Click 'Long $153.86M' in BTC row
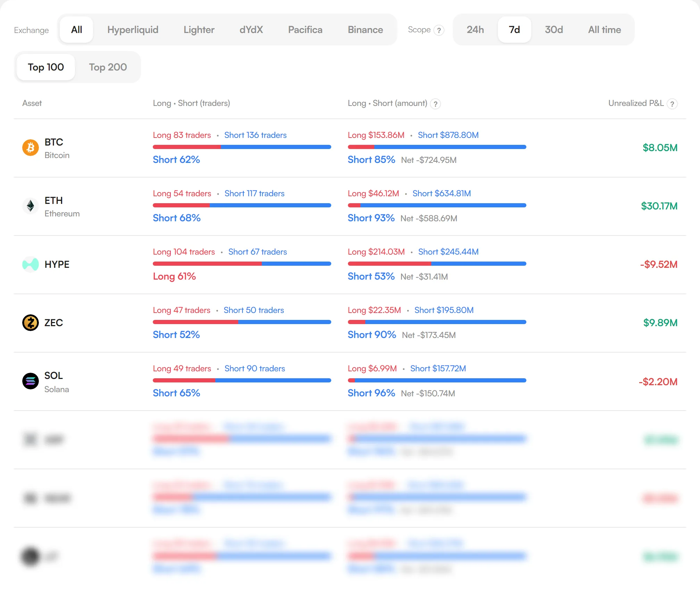The height and width of the screenshot is (603, 700). pos(376,135)
